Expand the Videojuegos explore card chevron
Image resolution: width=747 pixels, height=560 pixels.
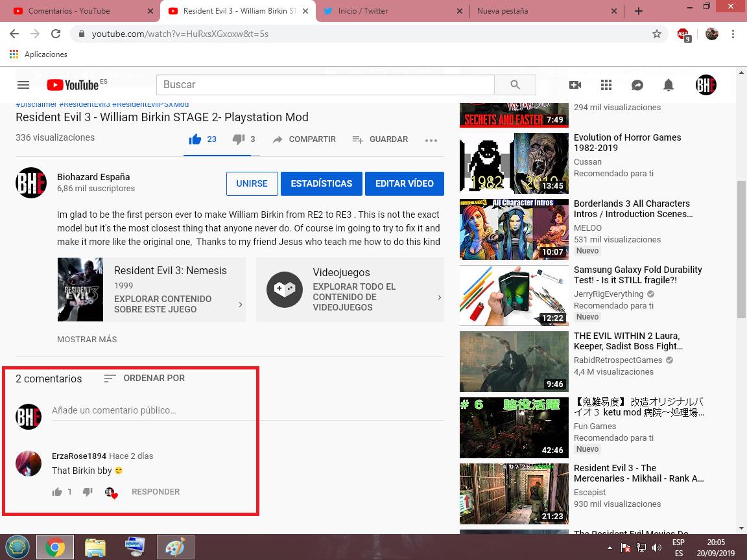(439, 297)
